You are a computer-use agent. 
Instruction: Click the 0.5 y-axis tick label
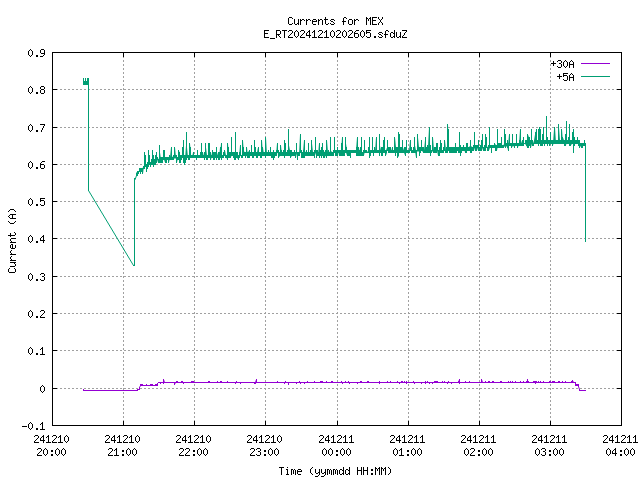coord(36,202)
